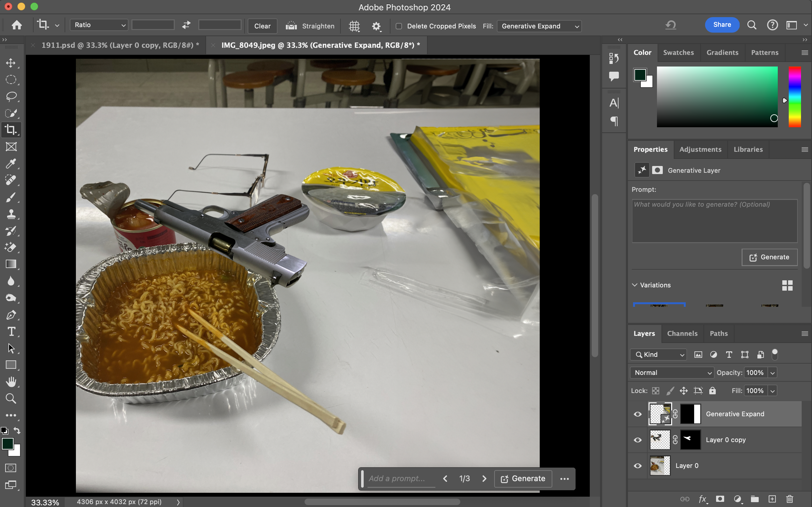
Task: Open the Normal blend mode dropdown
Action: point(672,373)
